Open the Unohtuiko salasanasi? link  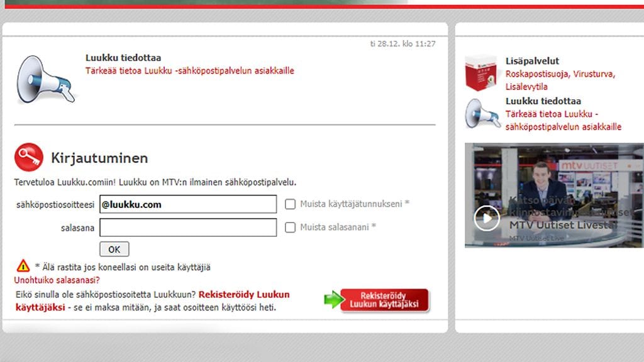(x=57, y=280)
